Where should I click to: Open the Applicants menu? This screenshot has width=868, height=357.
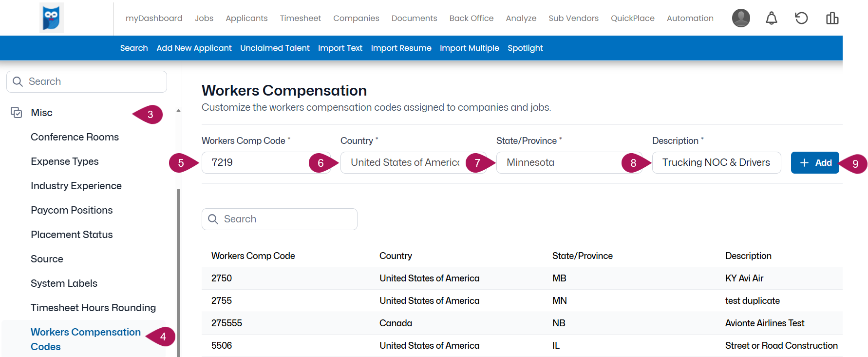[x=246, y=18]
